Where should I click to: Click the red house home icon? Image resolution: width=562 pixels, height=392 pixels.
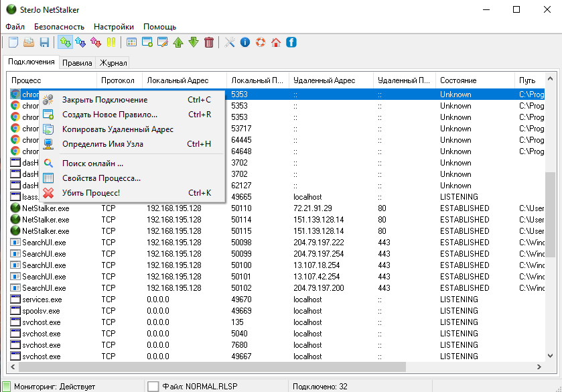click(x=275, y=42)
